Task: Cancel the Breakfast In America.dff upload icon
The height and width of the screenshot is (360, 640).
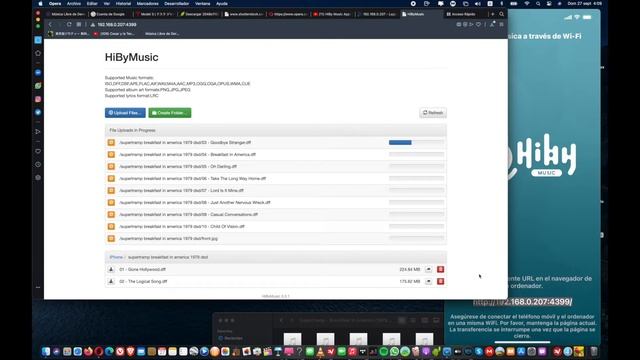Action: 111,154
